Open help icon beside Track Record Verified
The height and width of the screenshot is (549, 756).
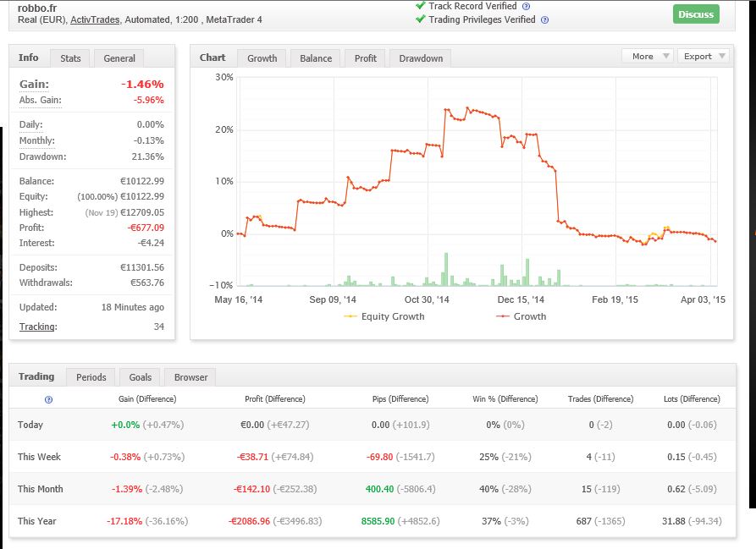tap(526, 7)
